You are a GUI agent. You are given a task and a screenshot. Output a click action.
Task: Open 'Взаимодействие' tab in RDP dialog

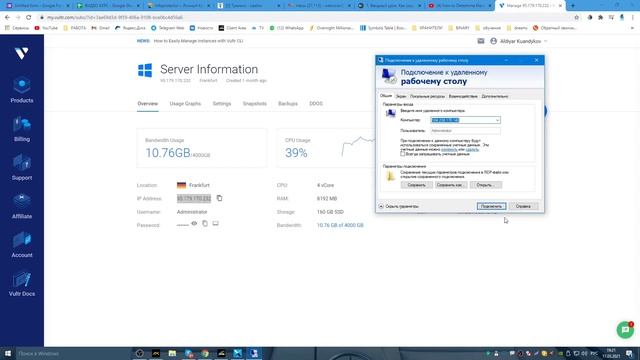[x=463, y=96]
